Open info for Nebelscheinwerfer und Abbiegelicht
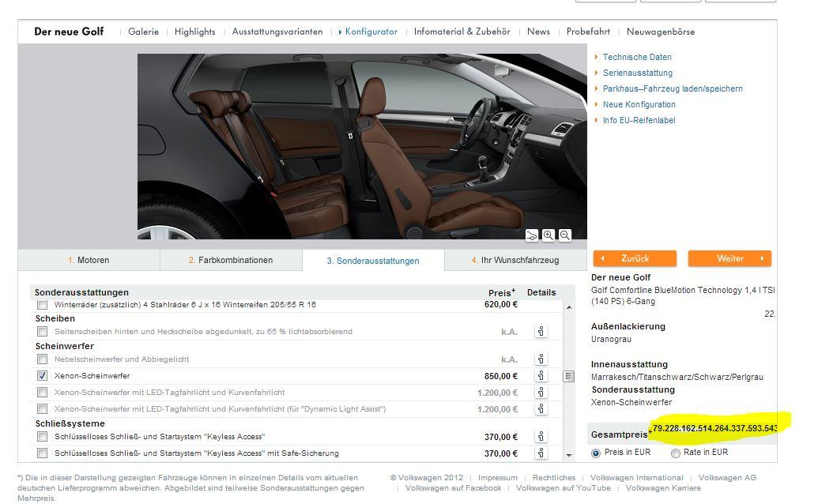The width and height of the screenshot is (818, 504). pyautogui.click(x=541, y=359)
